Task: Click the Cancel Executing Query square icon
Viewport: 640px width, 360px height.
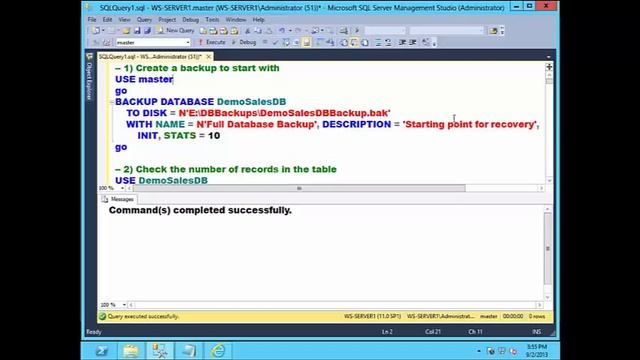Action: point(264,42)
